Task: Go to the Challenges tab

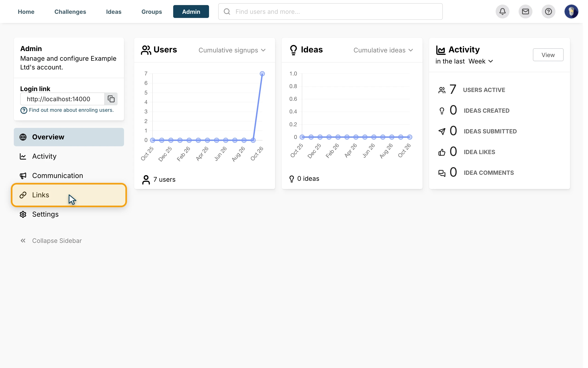Action: point(70,11)
